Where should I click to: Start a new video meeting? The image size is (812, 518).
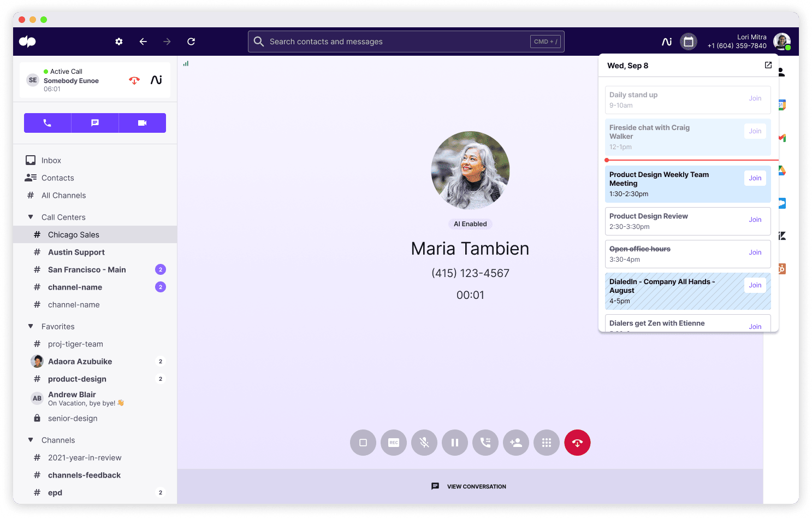pos(143,123)
